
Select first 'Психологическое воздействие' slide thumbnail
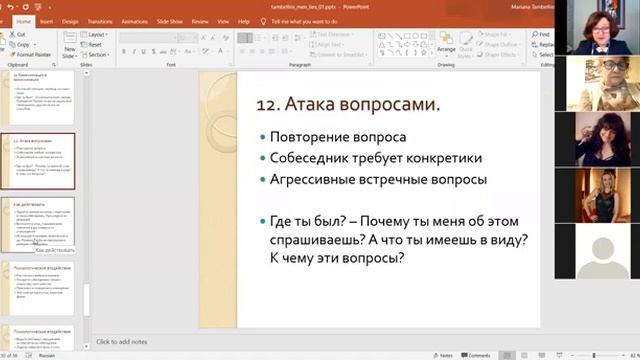(38, 289)
